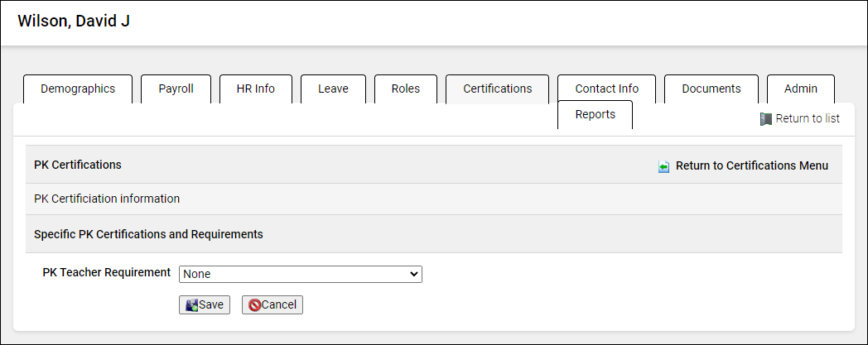Select the Leave tab
This screenshot has width=868, height=345.
[x=333, y=89]
